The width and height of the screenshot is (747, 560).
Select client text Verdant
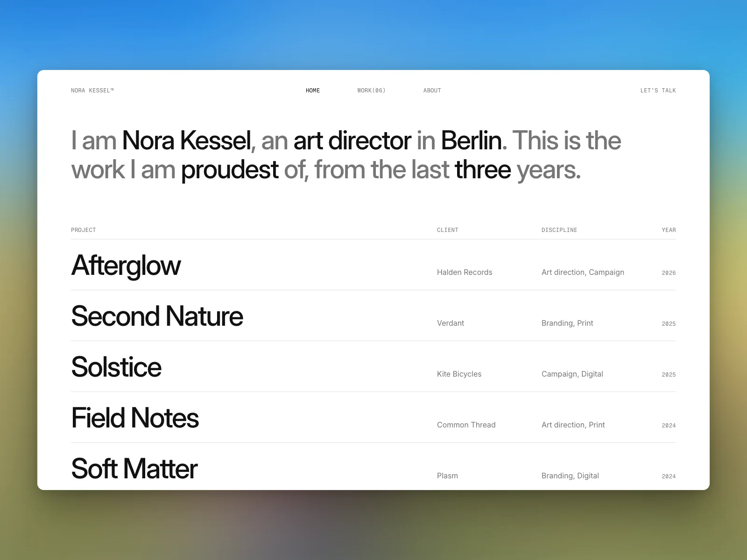tap(451, 323)
